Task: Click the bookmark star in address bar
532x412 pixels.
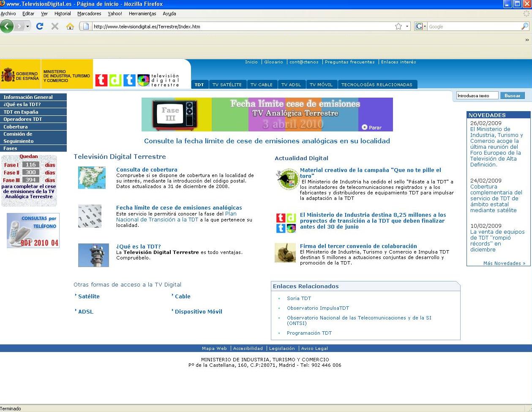Action: (398, 26)
